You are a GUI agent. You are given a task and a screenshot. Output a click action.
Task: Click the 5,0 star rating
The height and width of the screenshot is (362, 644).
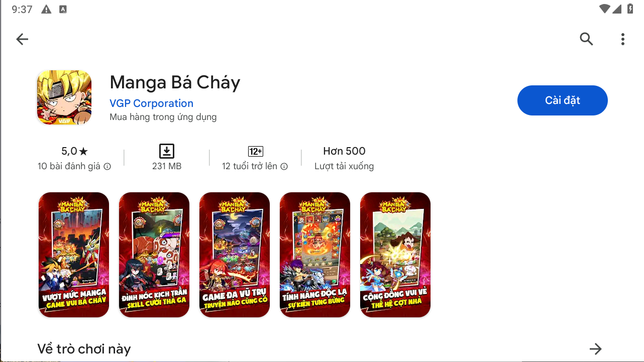click(74, 151)
